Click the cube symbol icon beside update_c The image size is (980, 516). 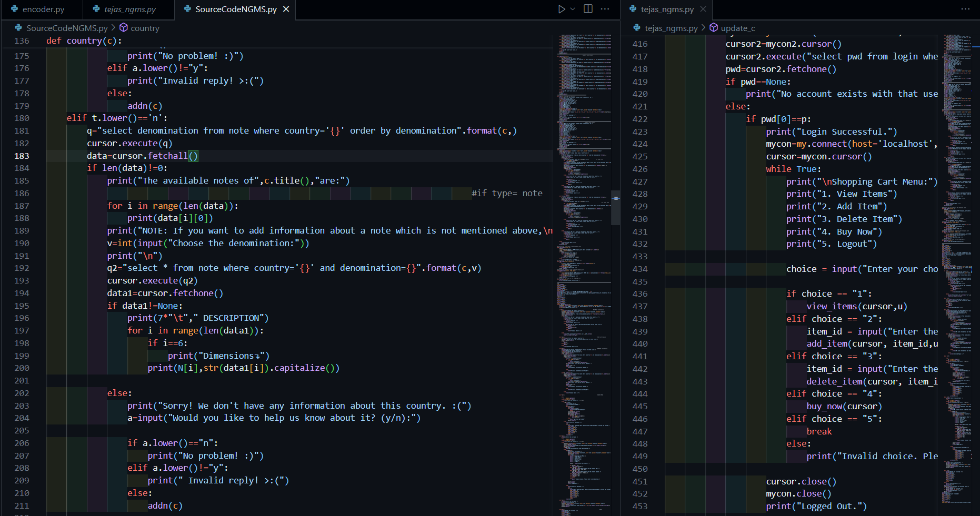point(714,27)
